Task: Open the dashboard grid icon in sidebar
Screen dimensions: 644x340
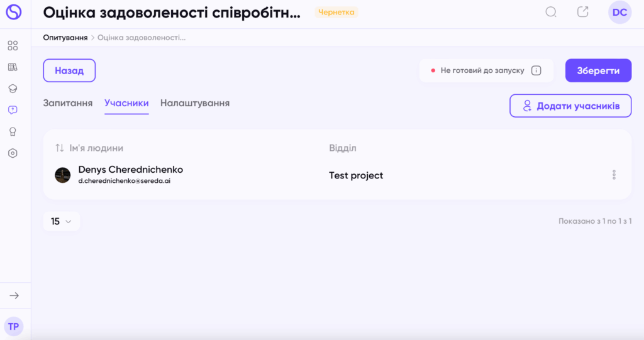Action: pos(13,46)
